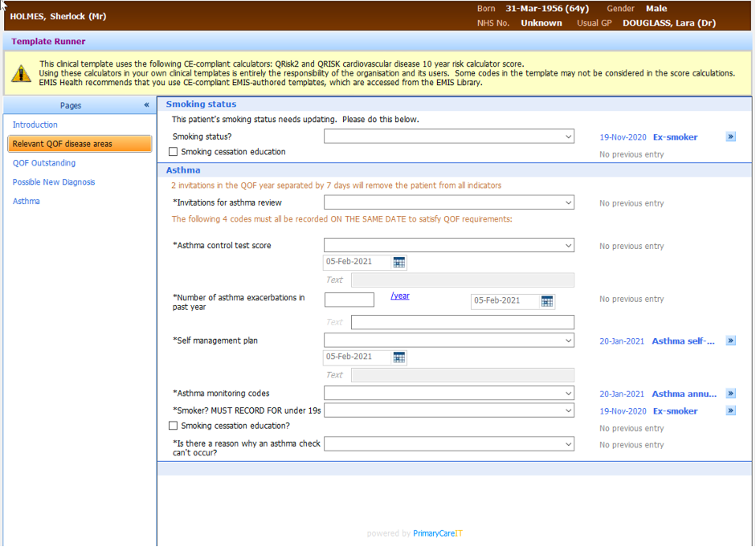The height and width of the screenshot is (547, 756).
Task: Open the calendar picker under Self management plan
Action: coord(398,357)
